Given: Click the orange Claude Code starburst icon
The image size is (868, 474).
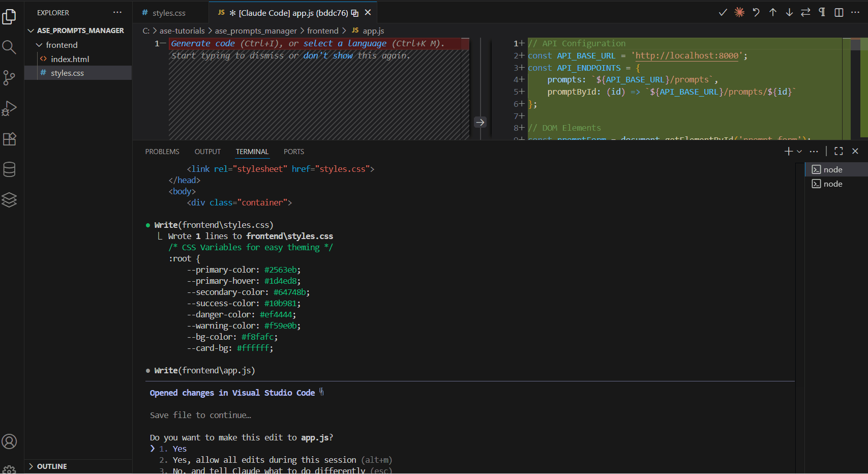Looking at the screenshot, I should pos(739,12).
